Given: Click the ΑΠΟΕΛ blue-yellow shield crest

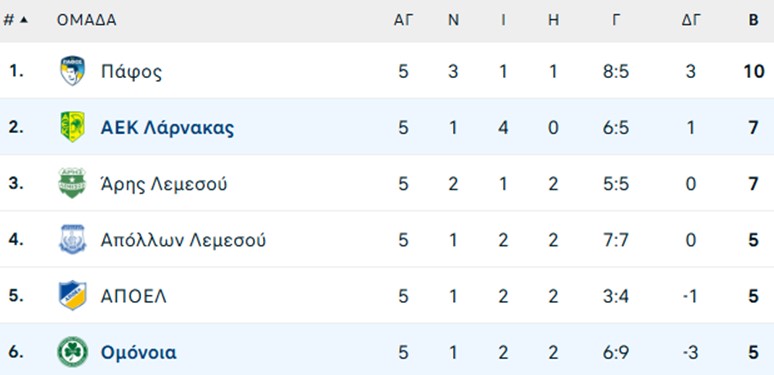Looking at the screenshot, I should [x=72, y=296].
